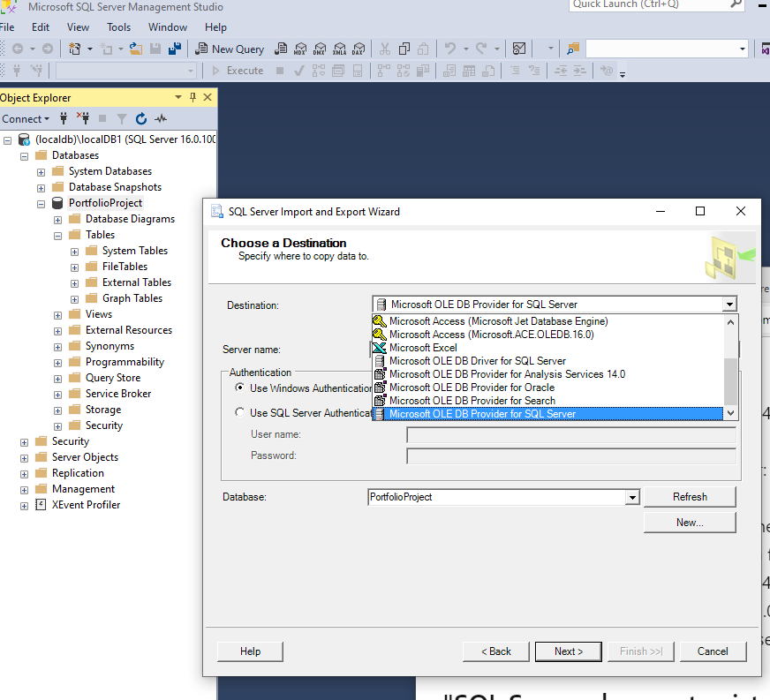The height and width of the screenshot is (700, 770).
Task: Expand the System Databases node
Action: 41,172
